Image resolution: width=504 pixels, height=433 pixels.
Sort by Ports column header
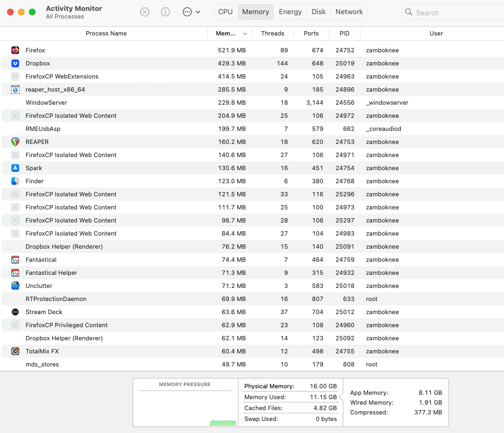click(311, 33)
